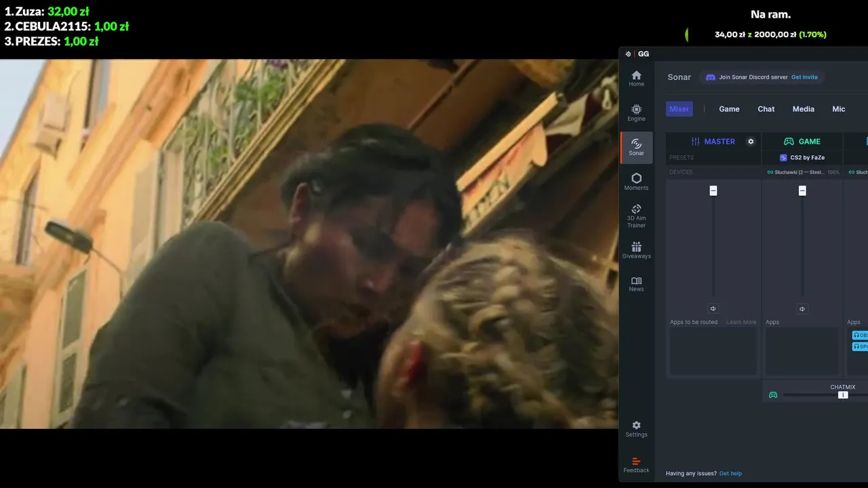Image resolution: width=868 pixels, height=488 pixels.
Task: Click the Master mixer sliders icon
Action: [695, 142]
